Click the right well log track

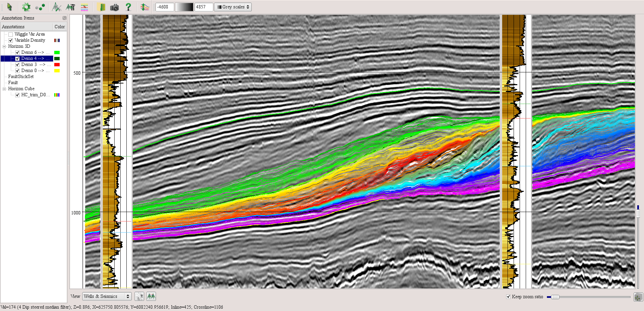pos(516,151)
